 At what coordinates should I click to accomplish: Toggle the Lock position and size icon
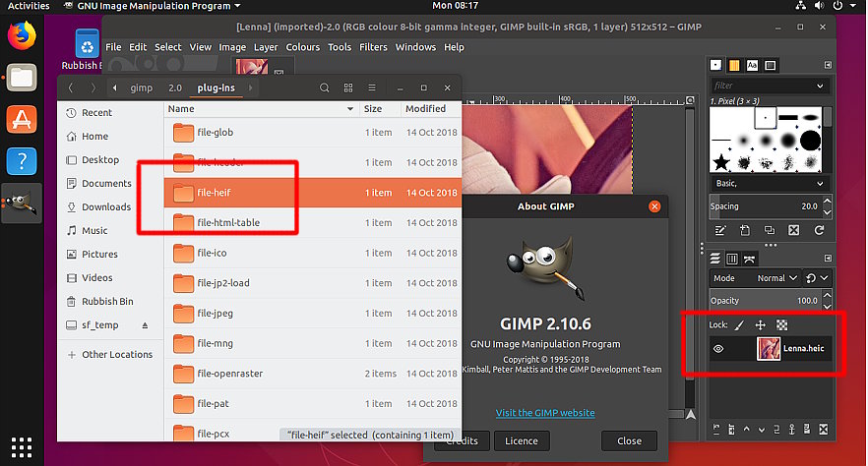pyautogui.click(x=761, y=325)
